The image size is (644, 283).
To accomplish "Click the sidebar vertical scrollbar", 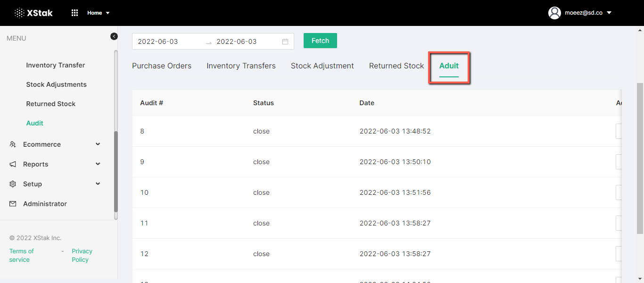I will [116, 175].
